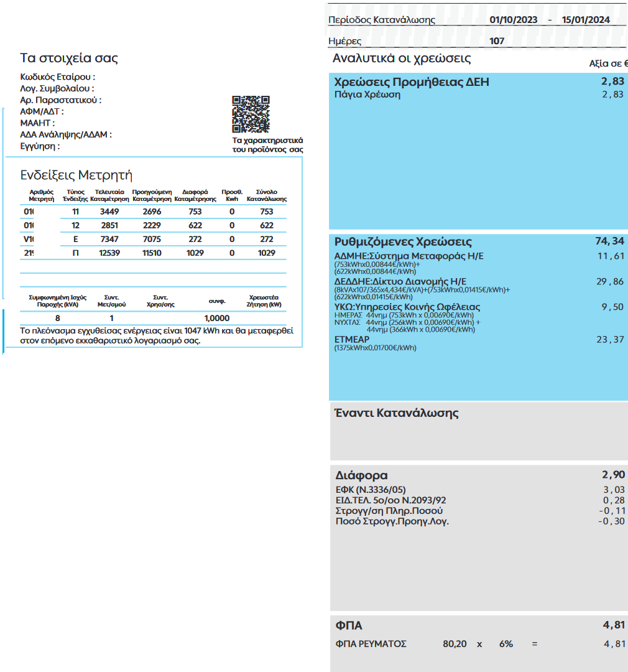This screenshot has height=672, width=628.
Task: Select the 'Συμφωνημένη Ισχύς Παροχής (kVA)' header
Action: pyautogui.click(x=57, y=301)
